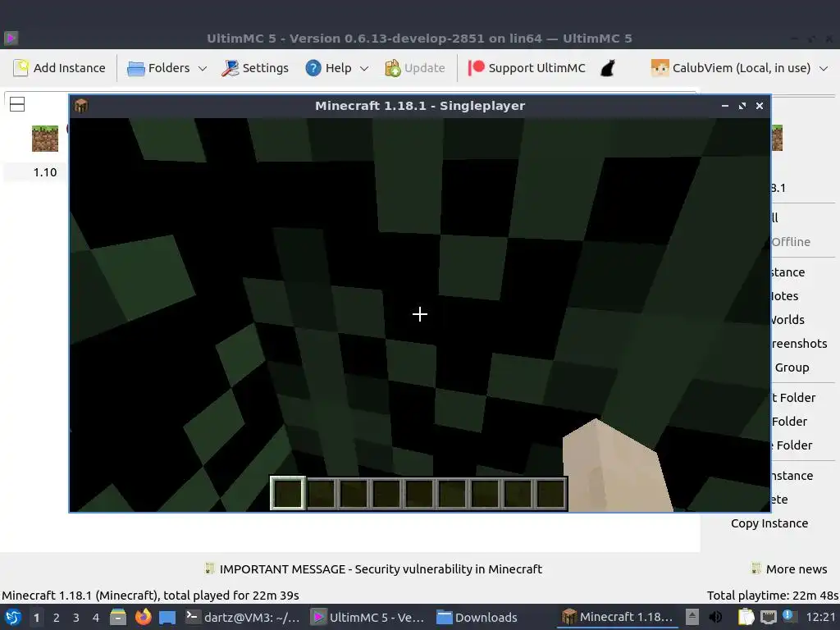The width and height of the screenshot is (840, 630).
Task: Click the news icon beside IMPORTANT MESSAGE
Action: 209,568
